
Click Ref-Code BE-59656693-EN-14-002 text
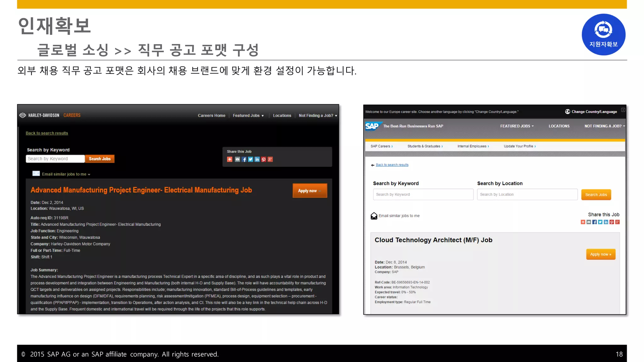pos(402,282)
